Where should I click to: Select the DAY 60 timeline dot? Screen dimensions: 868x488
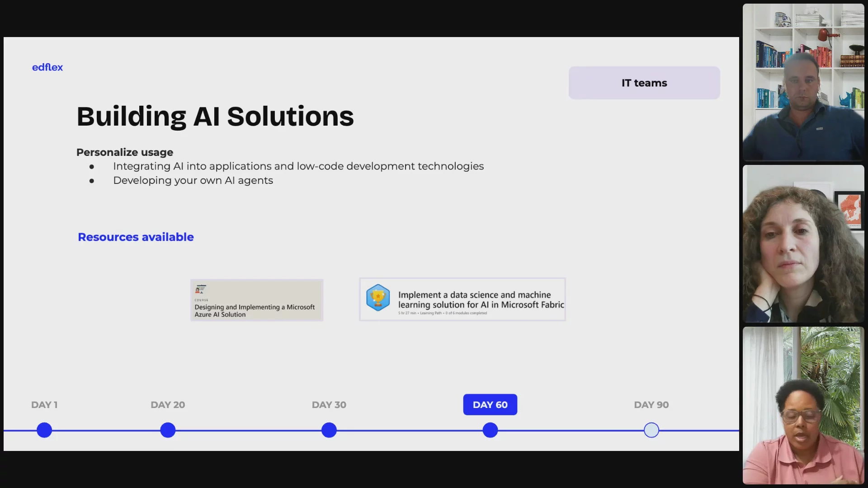[x=490, y=430]
